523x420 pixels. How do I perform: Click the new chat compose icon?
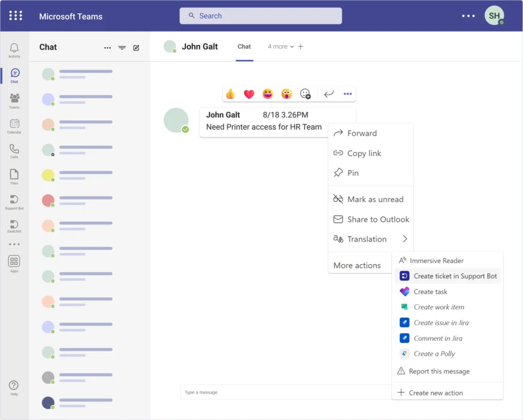(136, 47)
